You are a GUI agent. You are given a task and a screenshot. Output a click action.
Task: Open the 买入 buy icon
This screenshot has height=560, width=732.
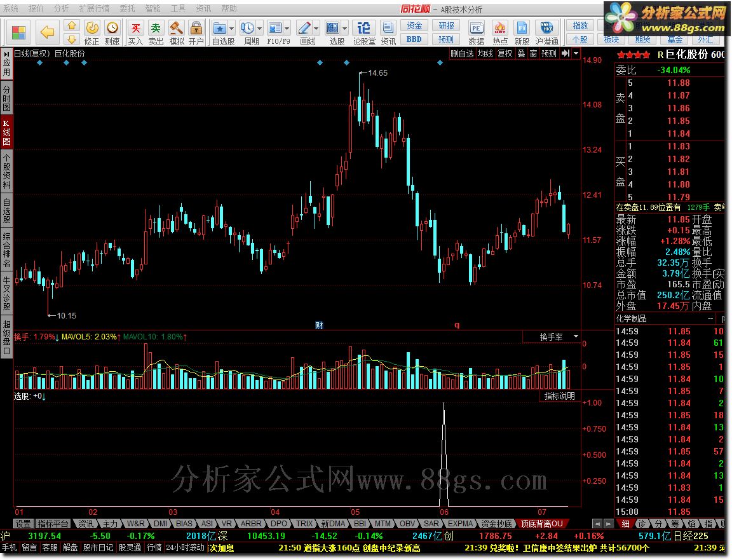click(135, 28)
